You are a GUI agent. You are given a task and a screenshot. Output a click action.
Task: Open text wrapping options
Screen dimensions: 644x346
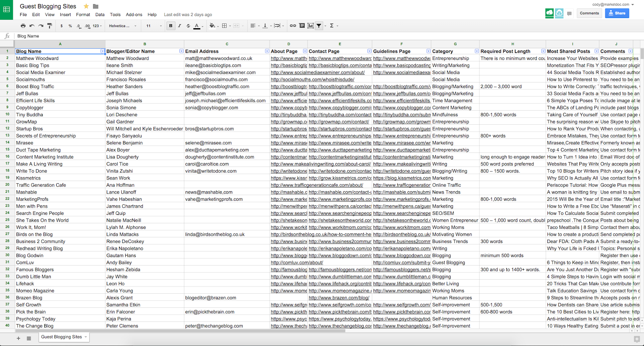[x=279, y=26]
